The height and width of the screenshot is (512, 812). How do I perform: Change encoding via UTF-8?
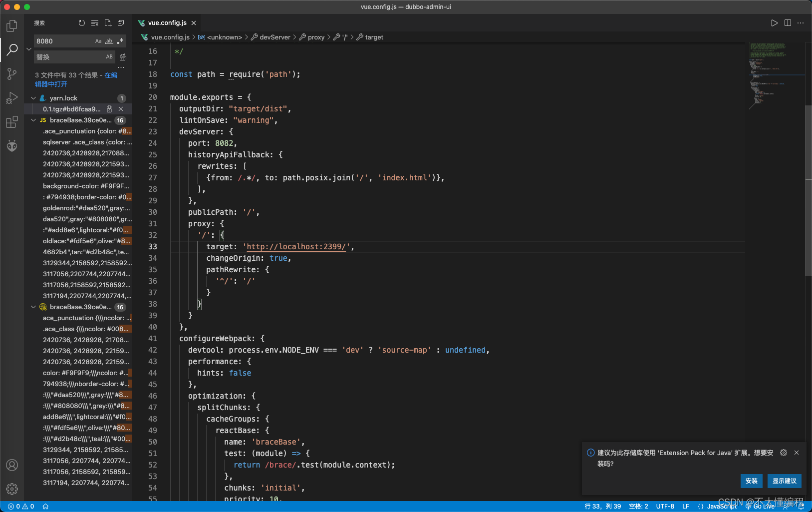665,507
